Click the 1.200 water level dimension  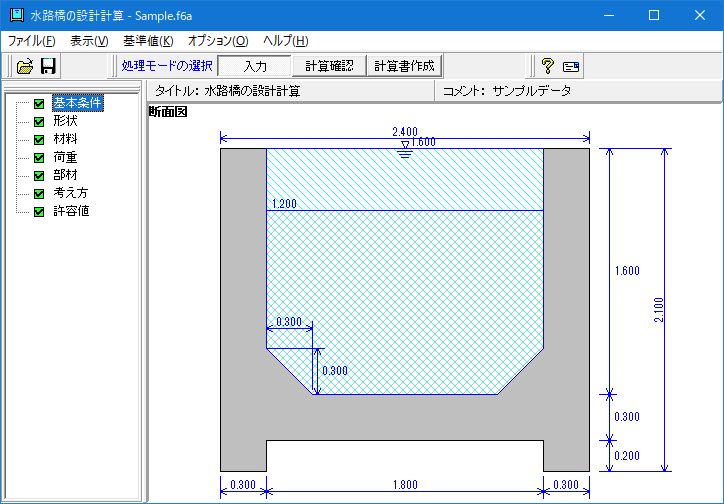284,204
